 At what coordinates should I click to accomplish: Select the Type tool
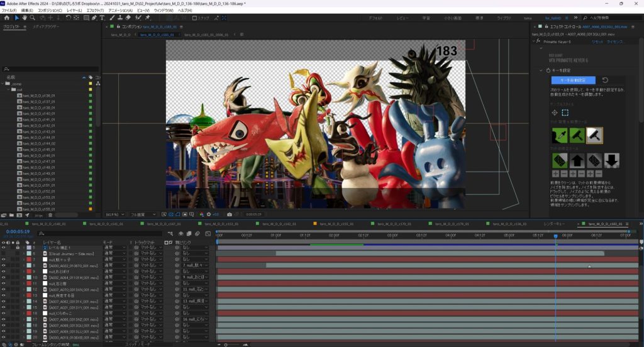(102, 18)
